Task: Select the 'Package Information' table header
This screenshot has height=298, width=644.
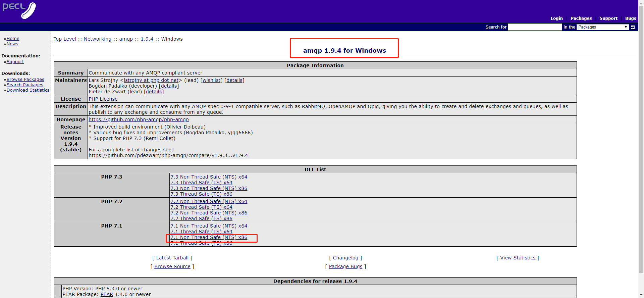Action: pyautogui.click(x=315, y=65)
